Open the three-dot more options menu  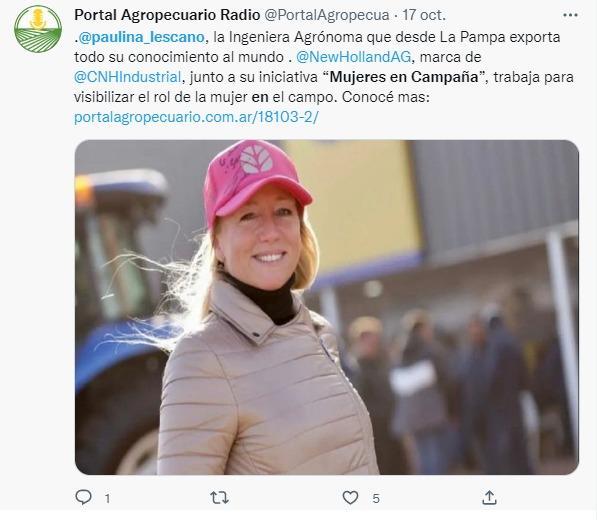(570, 15)
